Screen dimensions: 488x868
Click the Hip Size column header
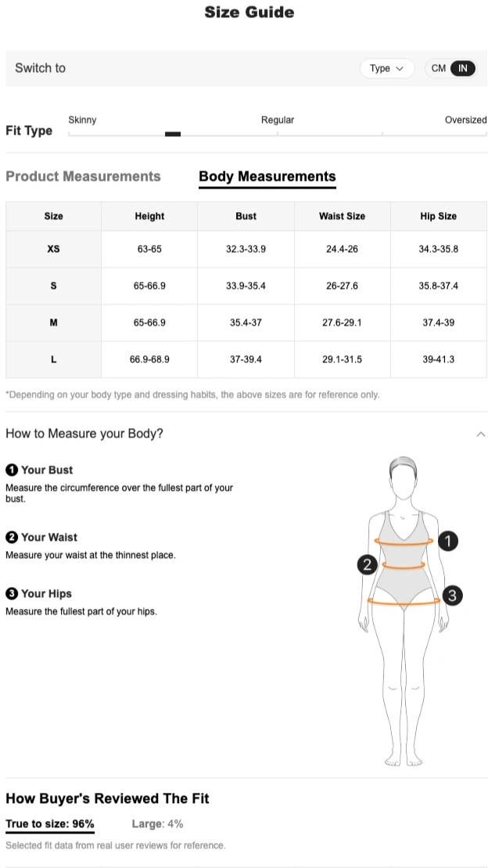click(438, 217)
